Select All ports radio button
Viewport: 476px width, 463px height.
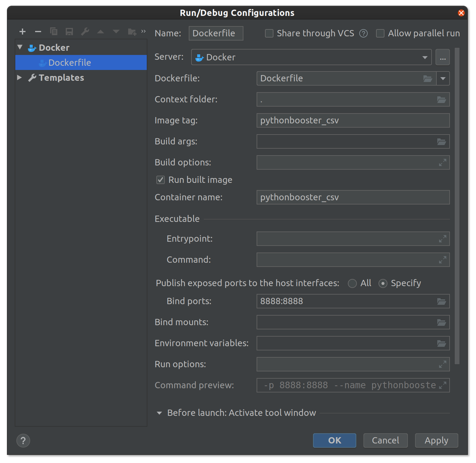click(x=352, y=283)
